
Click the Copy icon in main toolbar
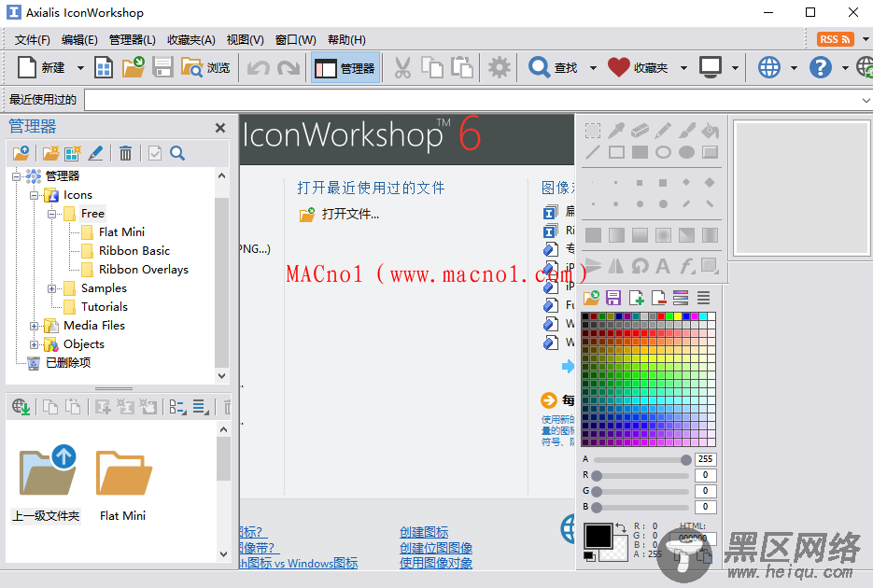click(x=432, y=68)
